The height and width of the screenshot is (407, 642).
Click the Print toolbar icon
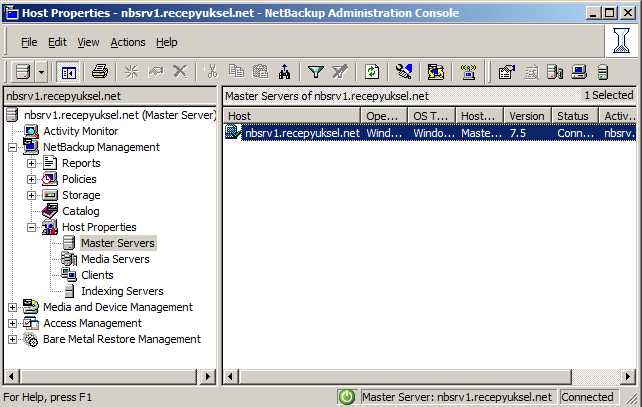coord(100,72)
